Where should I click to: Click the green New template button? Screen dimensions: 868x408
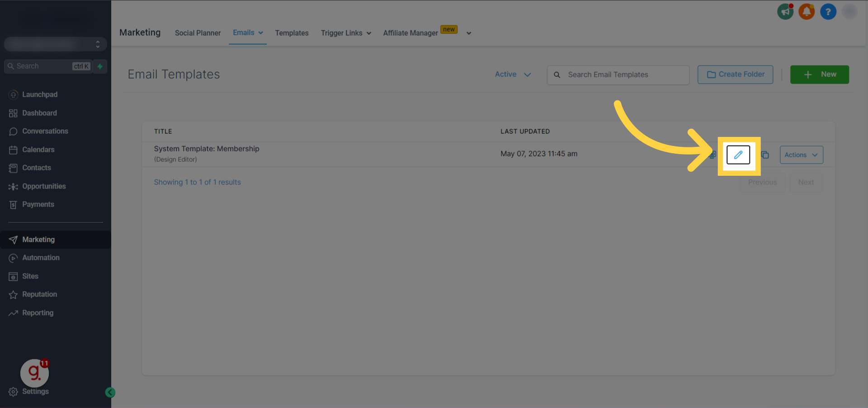click(820, 75)
